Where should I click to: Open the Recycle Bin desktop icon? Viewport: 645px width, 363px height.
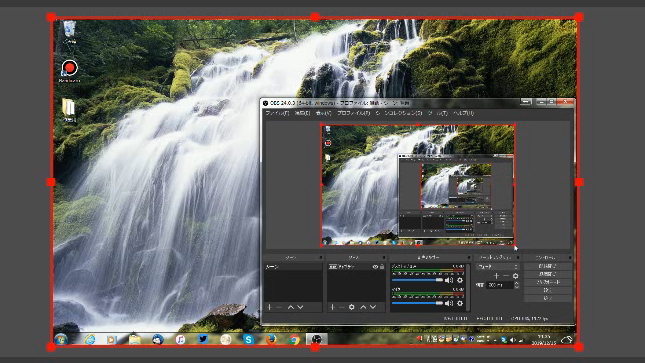[x=69, y=32]
